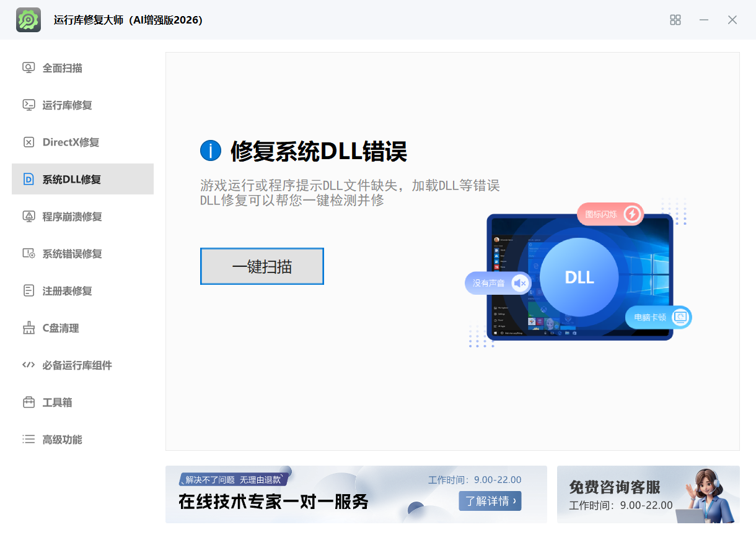Open the grid menu icon in title bar
The image size is (756, 535).
coord(675,20)
